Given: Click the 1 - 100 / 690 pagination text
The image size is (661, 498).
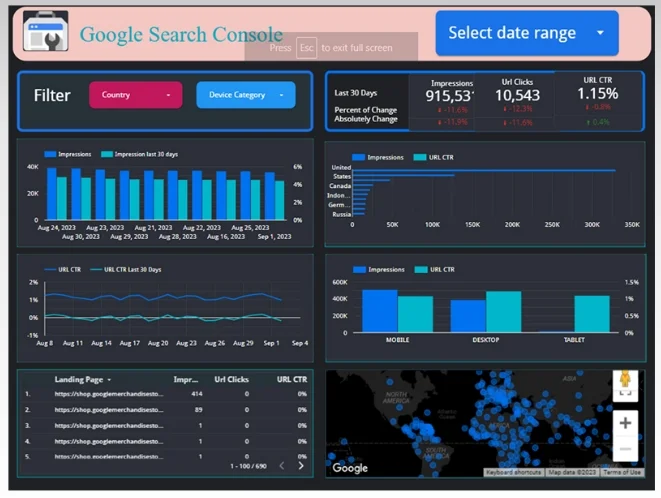Looking at the screenshot, I should [248, 466].
